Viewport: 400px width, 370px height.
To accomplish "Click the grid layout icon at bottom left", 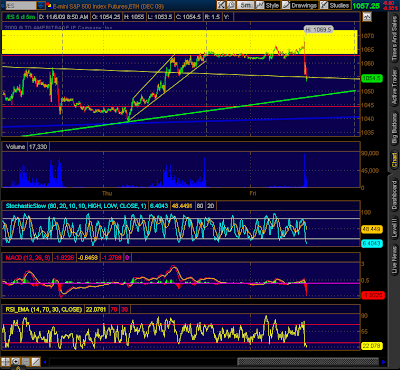I will pyautogui.click(x=5, y=362).
